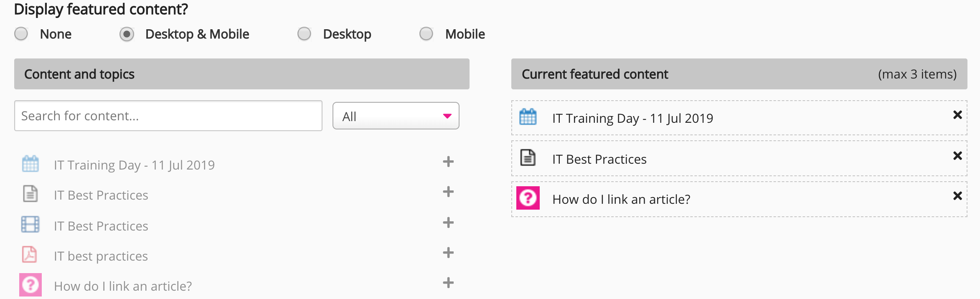
Task: Remove IT Best Practices from featured content
Action: [957, 156]
